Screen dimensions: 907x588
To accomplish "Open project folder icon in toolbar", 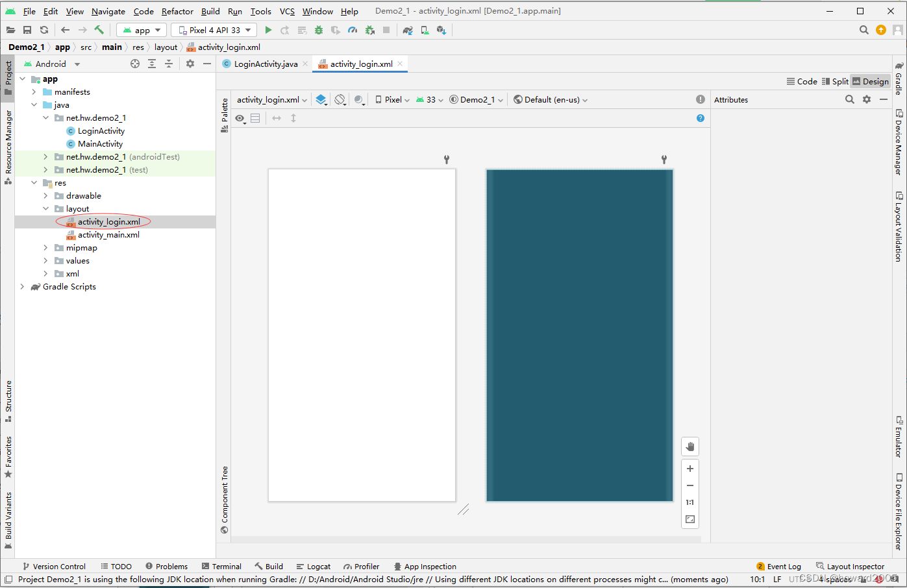I will (10, 30).
